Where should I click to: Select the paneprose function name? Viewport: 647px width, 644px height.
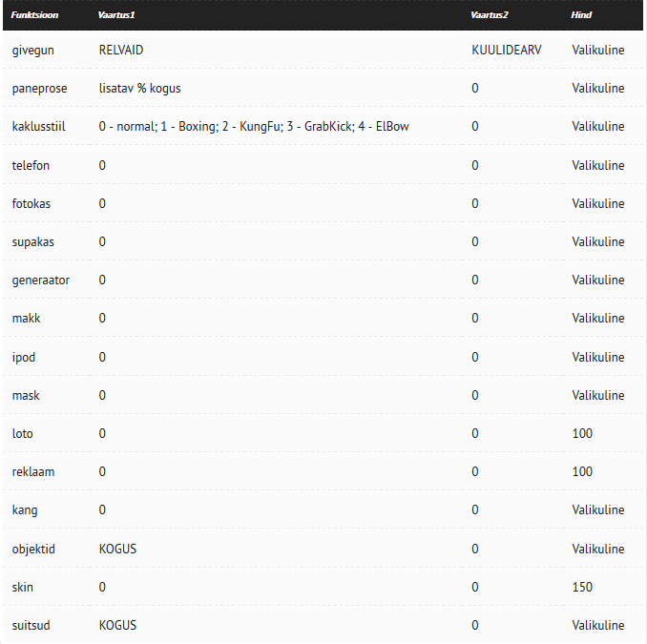[39, 89]
